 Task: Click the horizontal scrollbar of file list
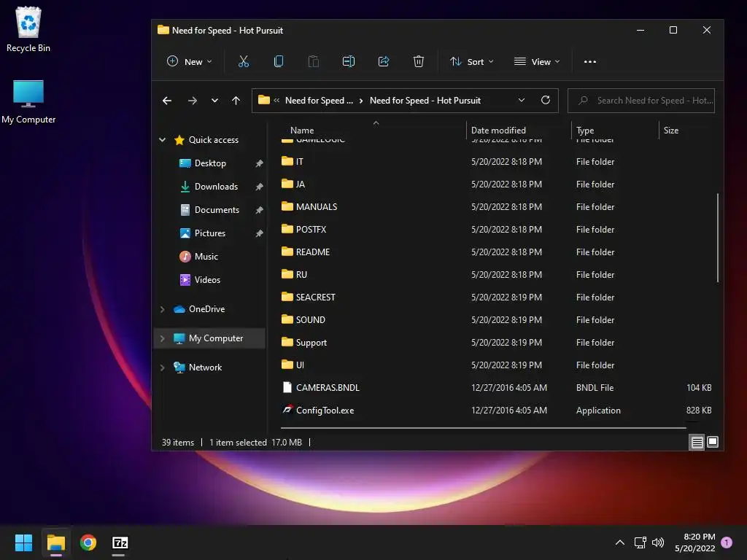point(484,427)
